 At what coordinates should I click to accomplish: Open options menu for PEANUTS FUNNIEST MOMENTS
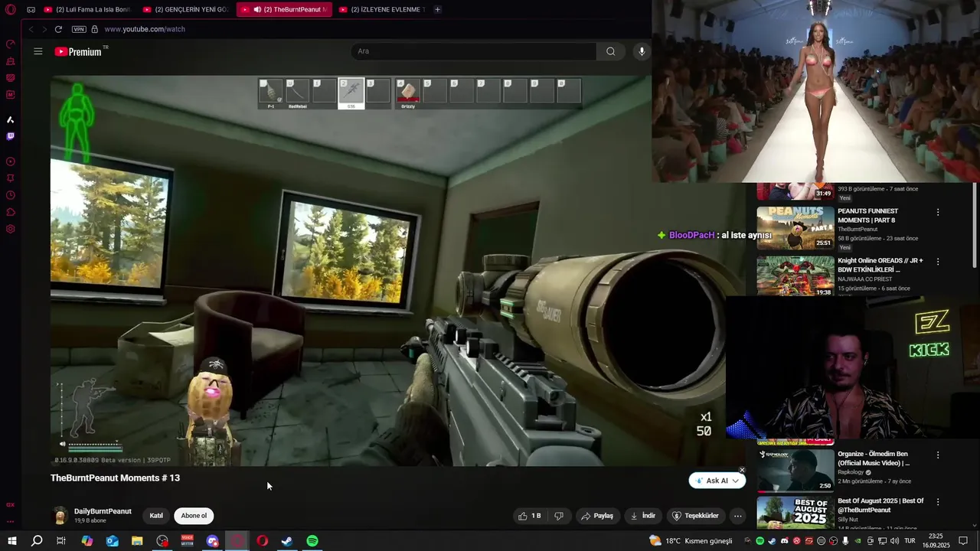938,212
